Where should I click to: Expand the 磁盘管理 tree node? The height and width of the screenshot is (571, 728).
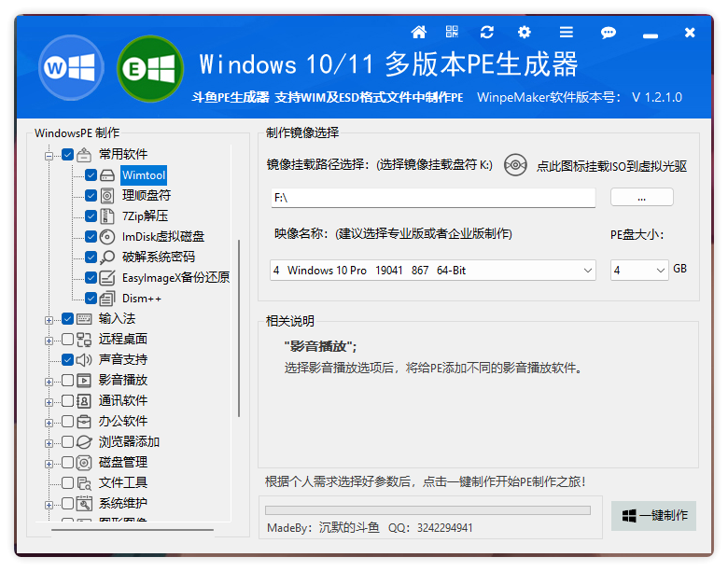49,464
